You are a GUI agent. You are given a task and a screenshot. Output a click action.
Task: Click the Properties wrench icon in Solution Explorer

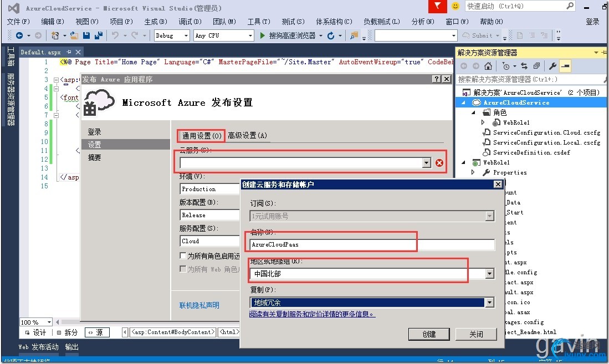click(x=552, y=66)
